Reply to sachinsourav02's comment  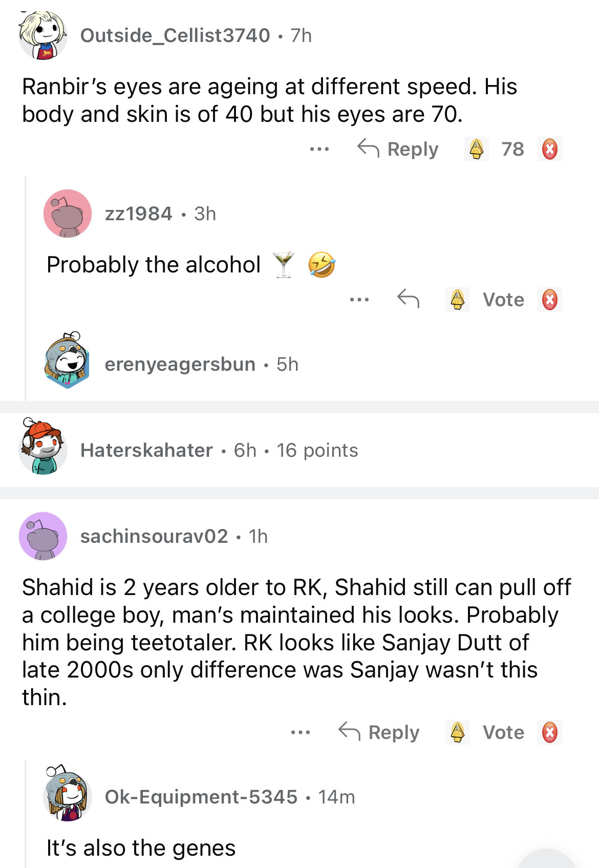pyautogui.click(x=379, y=732)
